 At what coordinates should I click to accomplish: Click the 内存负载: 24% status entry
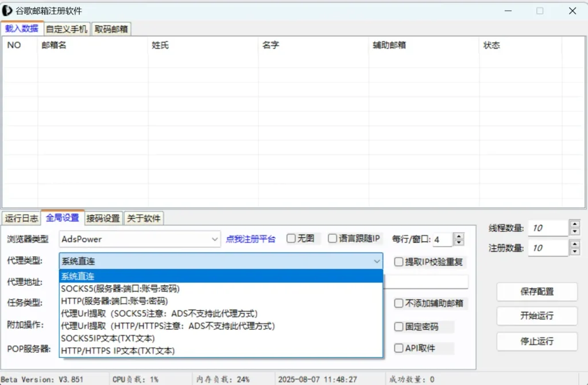pyautogui.click(x=223, y=379)
